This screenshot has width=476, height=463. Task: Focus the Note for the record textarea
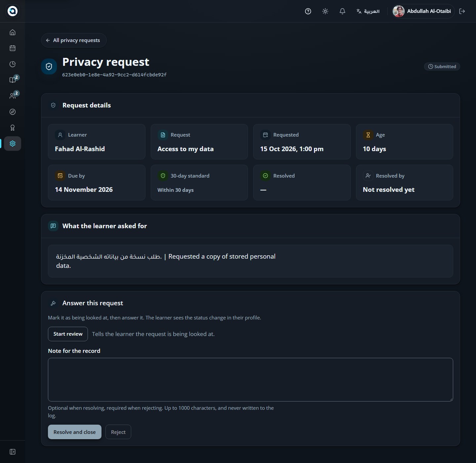click(x=251, y=380)
